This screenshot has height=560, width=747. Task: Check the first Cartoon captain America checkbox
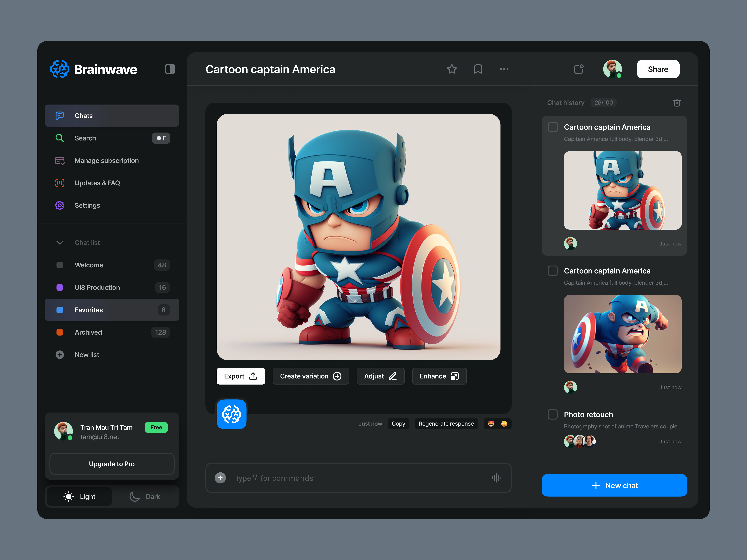[552, 127]
